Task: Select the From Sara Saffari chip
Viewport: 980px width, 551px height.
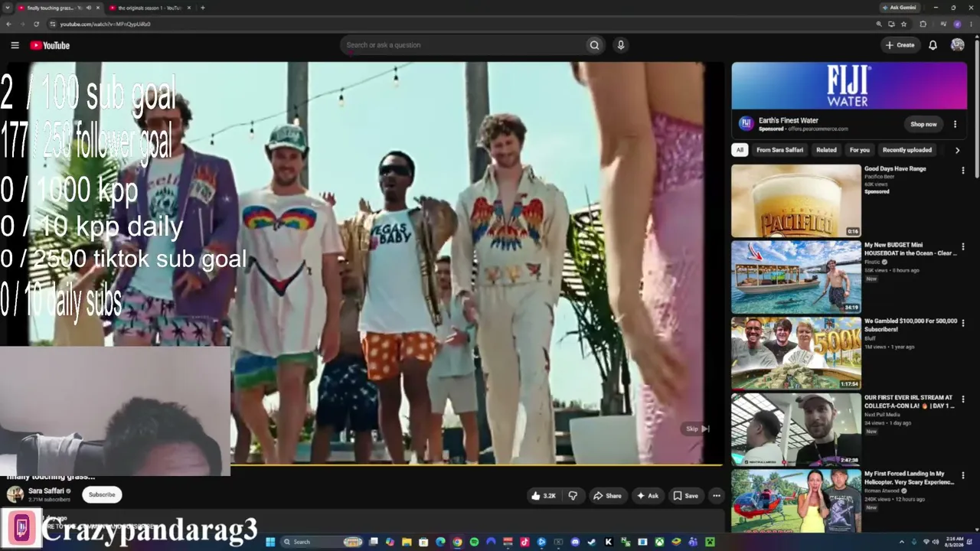Action: pos(779,150)
